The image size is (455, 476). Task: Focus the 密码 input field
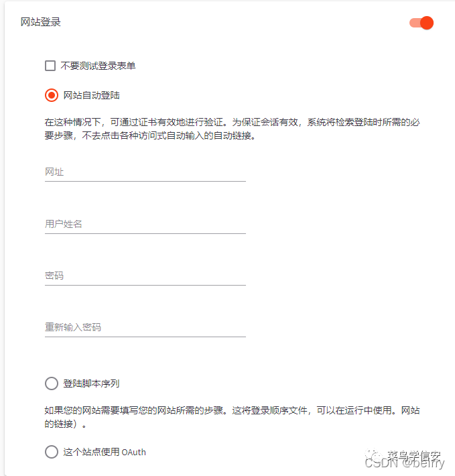(x=145, y=276)
